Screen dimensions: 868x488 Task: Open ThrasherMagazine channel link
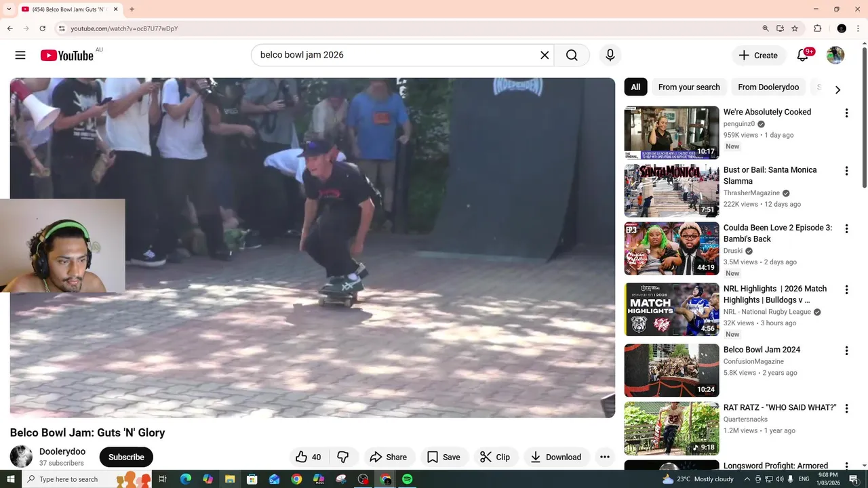tap(751, 193)
